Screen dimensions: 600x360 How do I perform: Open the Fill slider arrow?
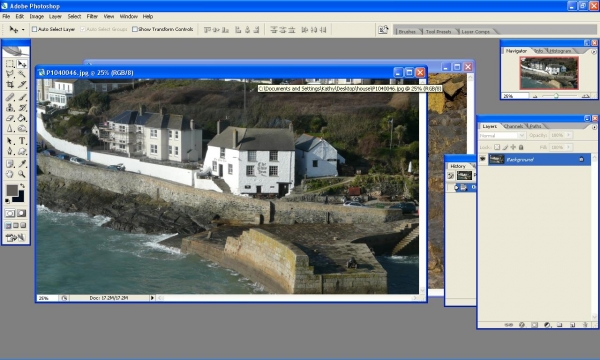pos(569,147)
